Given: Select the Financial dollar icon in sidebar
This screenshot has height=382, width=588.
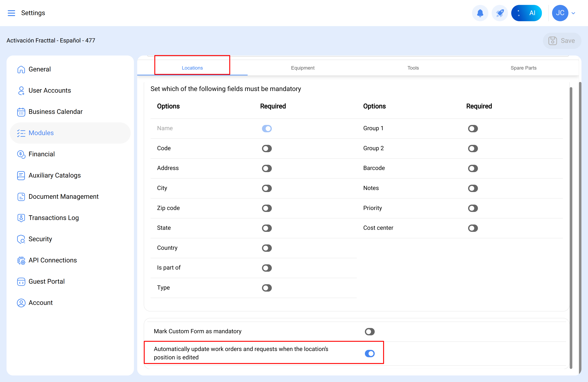Looking at the screenshot, I should [21, 154].
